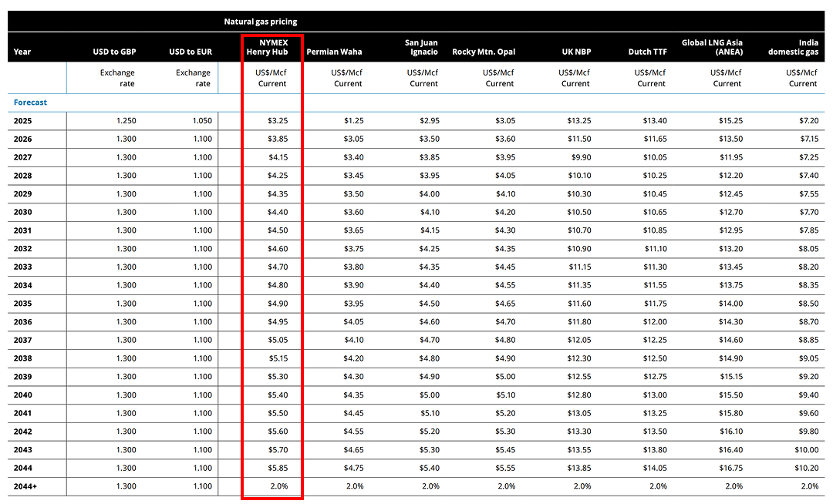Click the NYMEX Henry Hub column header

point(267,47)
